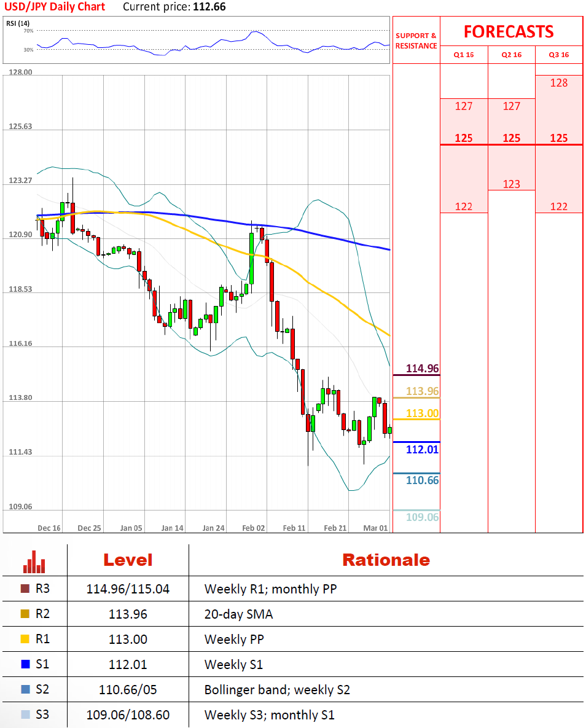This screenshot has width=586, height=728.
Task: Click the 111.43 price axis label
Action: tap(20, 452)
